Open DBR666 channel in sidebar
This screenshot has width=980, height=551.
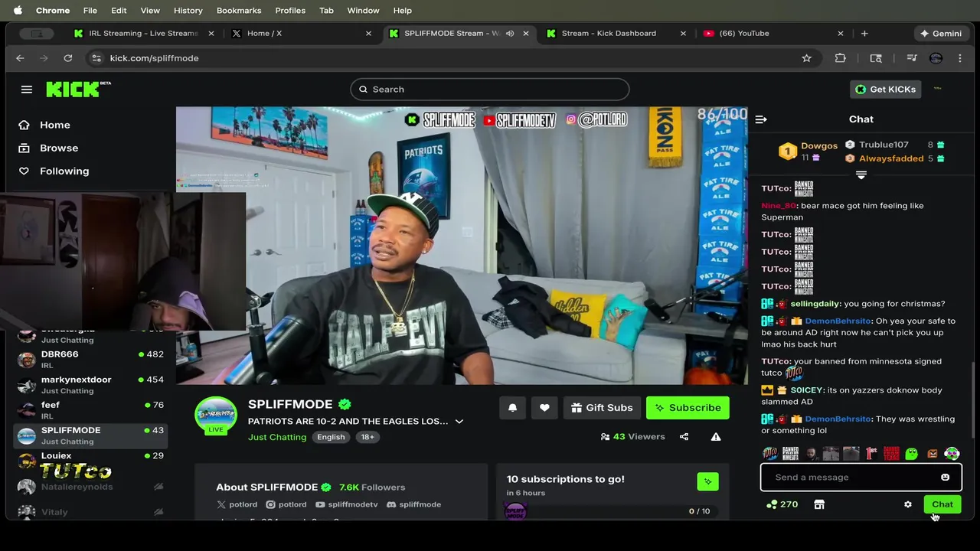tap(91, 360)
